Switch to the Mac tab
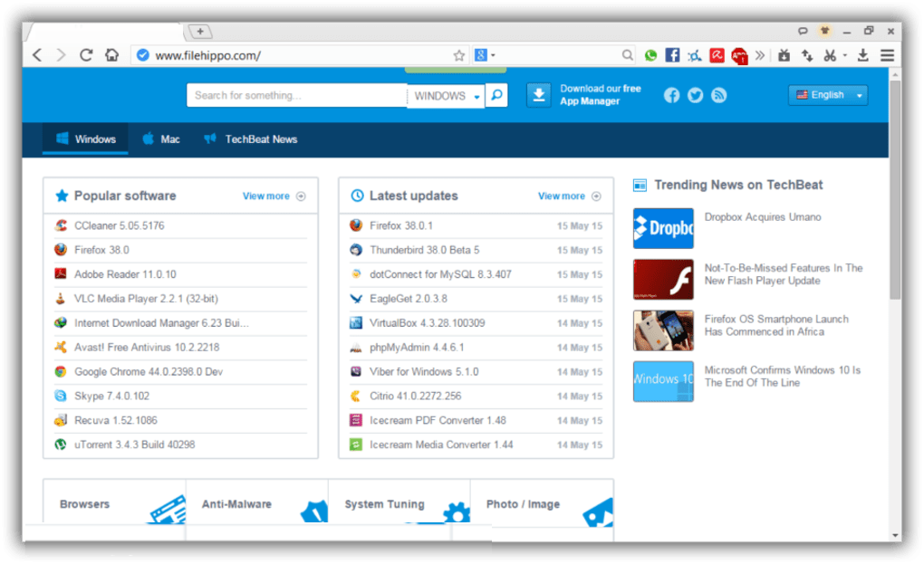Image resolution: width=924 pixels, height=564 pixels. pyautogui.click(x=161, y=139)
